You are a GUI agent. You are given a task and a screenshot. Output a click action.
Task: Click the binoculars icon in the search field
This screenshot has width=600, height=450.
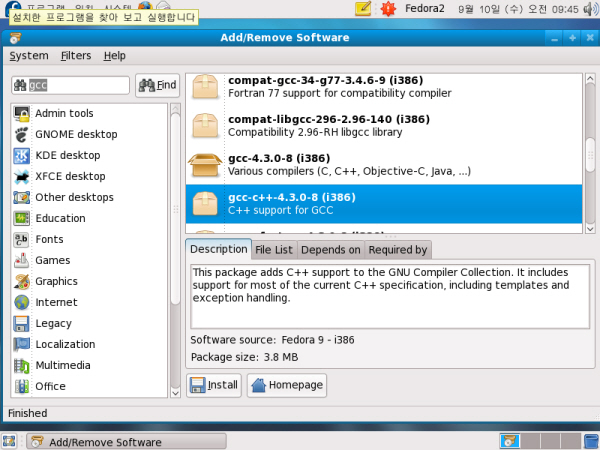coord(20,85)
